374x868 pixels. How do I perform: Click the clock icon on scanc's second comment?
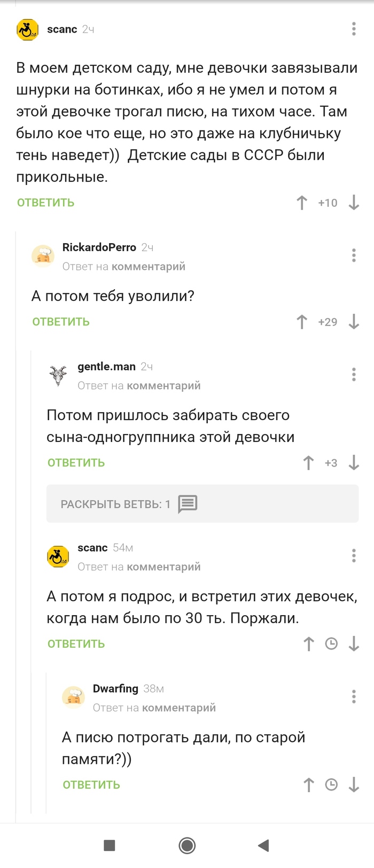[x=331, y=644]
